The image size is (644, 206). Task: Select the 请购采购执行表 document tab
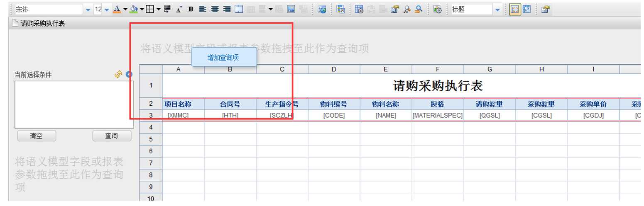click(38, 24)
